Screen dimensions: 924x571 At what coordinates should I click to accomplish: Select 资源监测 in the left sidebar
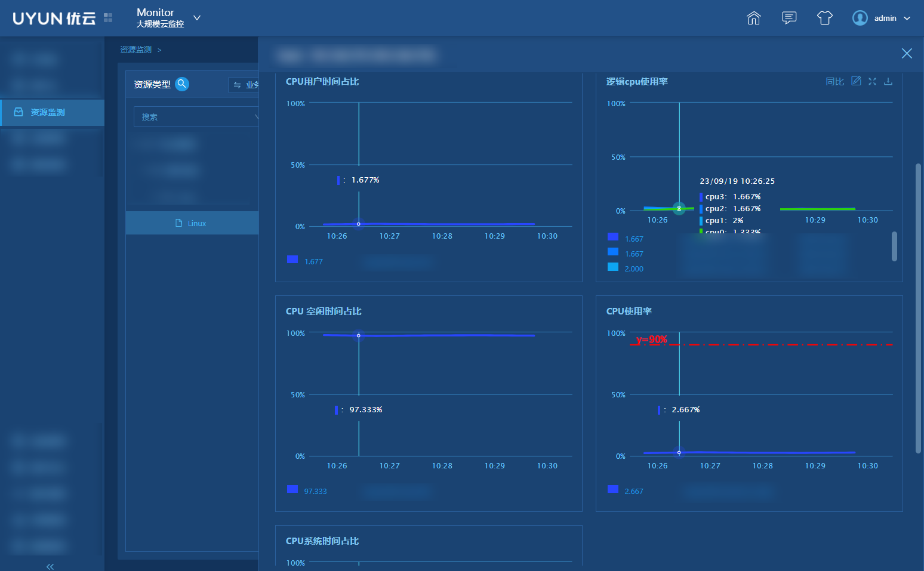click(x=53, y=112)
